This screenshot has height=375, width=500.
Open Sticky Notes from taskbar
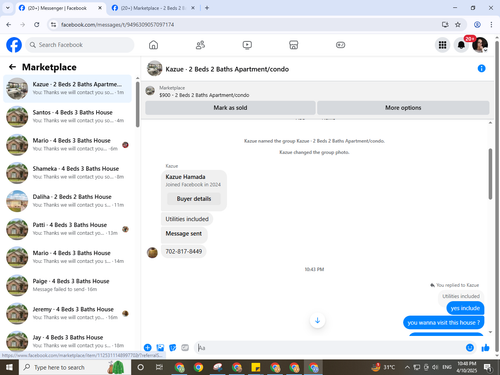tap(256, 367)
